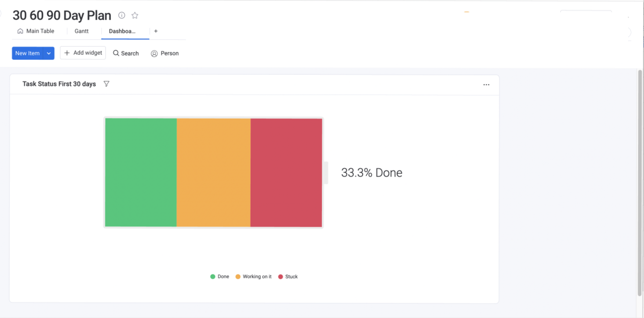Click the Add widget button
Image resolution: width=644 pixels, height=318 pixels.
tap(83, 53)
